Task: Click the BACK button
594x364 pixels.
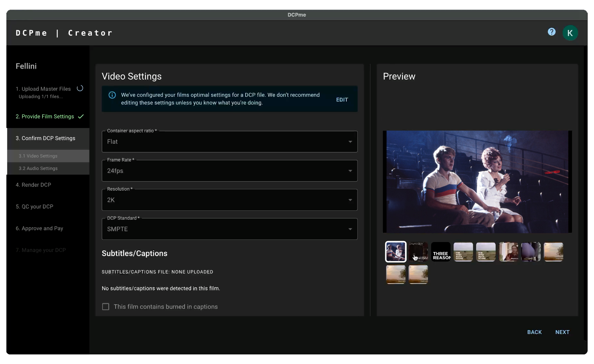Action: pos(534,332)
